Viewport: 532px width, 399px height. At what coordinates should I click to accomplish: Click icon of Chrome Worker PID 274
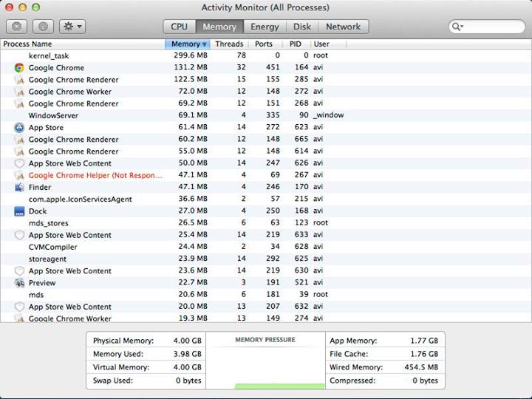[19, 318]
